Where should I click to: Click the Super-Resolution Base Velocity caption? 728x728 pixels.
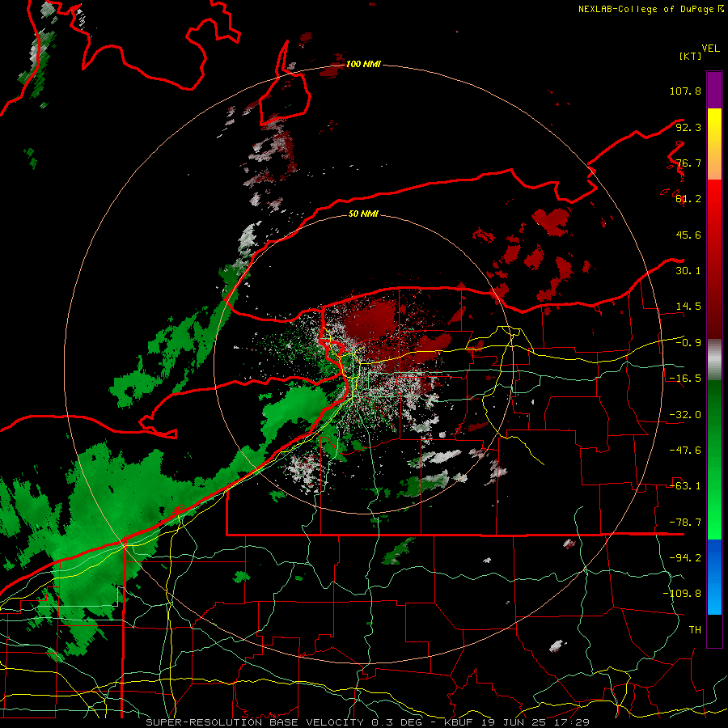pyautogui.click(x=368, y=722)
